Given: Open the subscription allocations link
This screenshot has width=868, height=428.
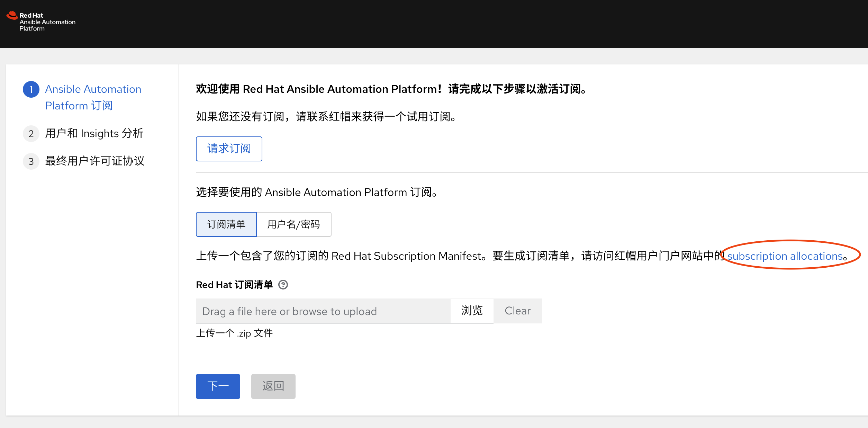Looking at the screenshot, I should click(785, 256).
